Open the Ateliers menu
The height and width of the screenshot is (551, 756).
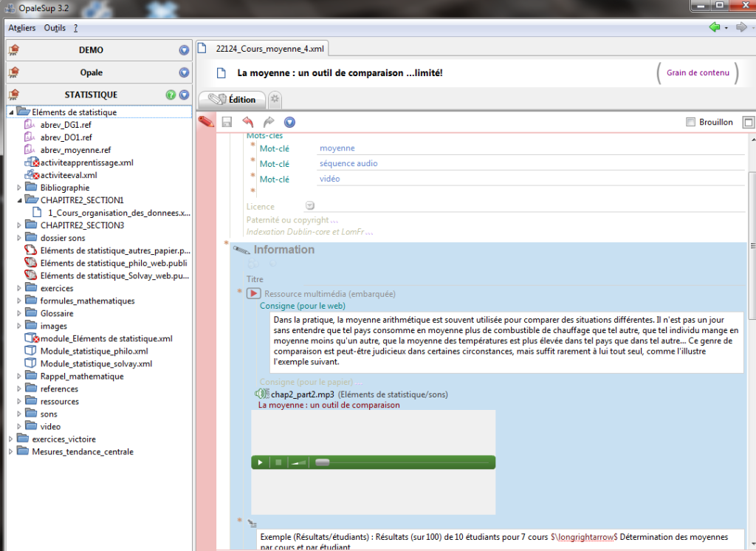coord(21,28)
